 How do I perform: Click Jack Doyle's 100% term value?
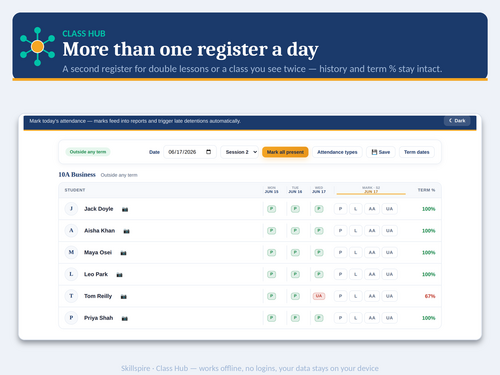429,209
